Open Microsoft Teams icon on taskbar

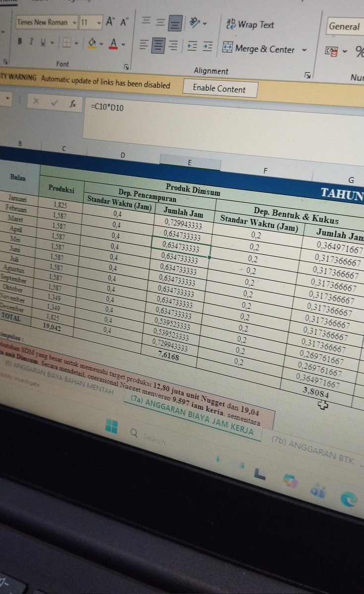318,490
